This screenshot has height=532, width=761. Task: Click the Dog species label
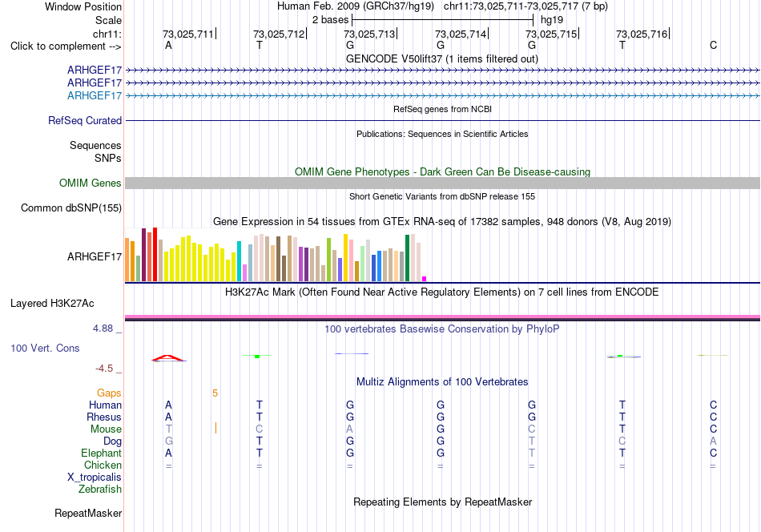[112, 441]
